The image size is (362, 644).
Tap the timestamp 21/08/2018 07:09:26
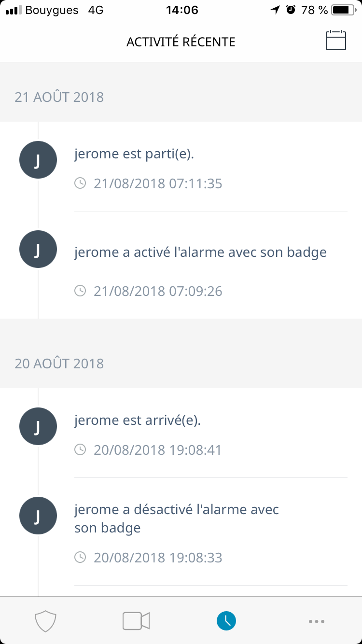pos(158,291)
